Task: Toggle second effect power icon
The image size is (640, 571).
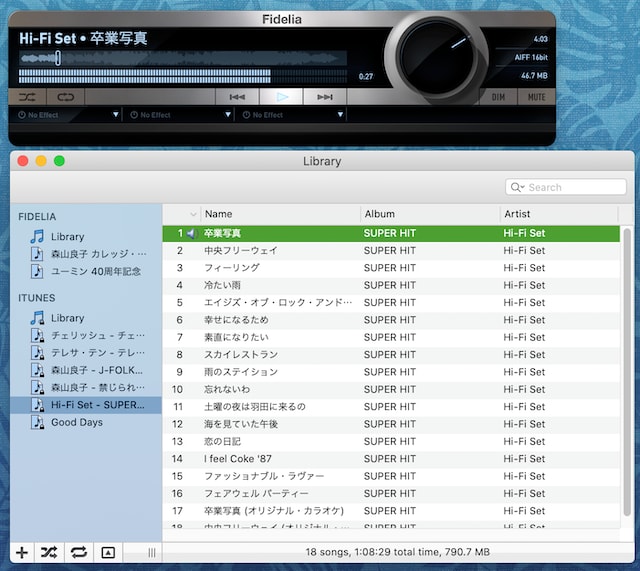Action: [x=134, y=115]
